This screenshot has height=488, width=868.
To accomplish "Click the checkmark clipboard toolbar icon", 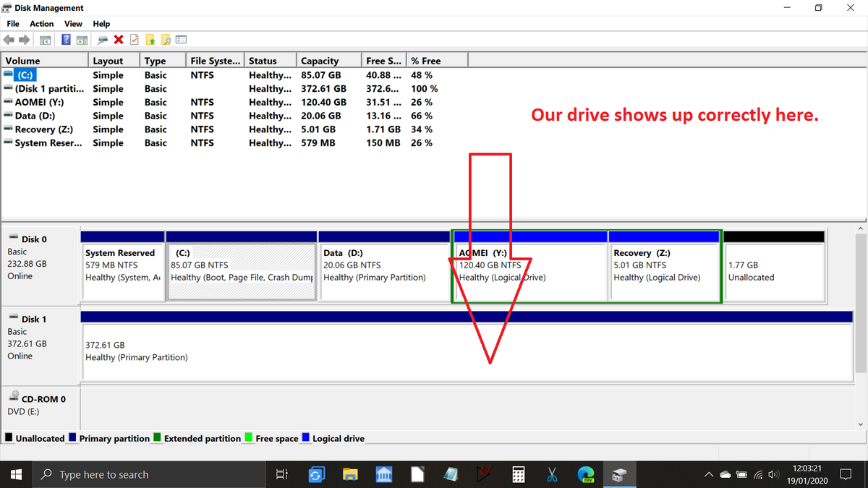I will click(x=133, y=39).
